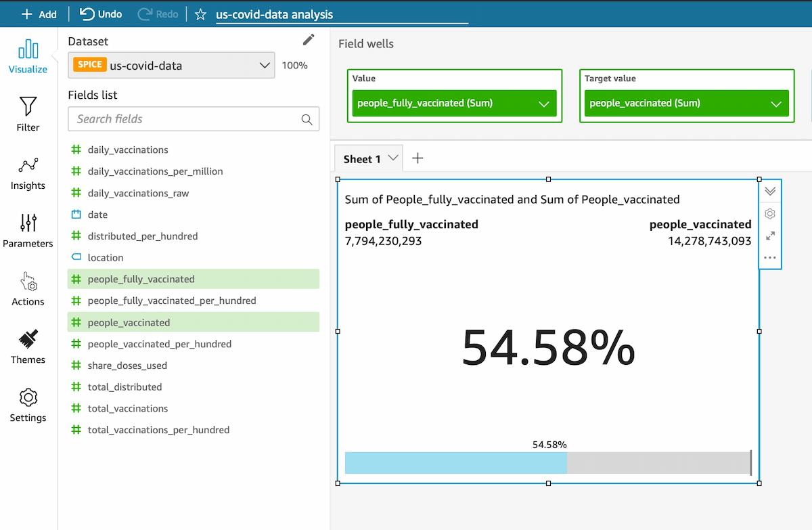Viewport: 812px width, 530px height.
Task: Expand the Value field well dropdown
Action: pyautogui.click(x=543, y=104)
